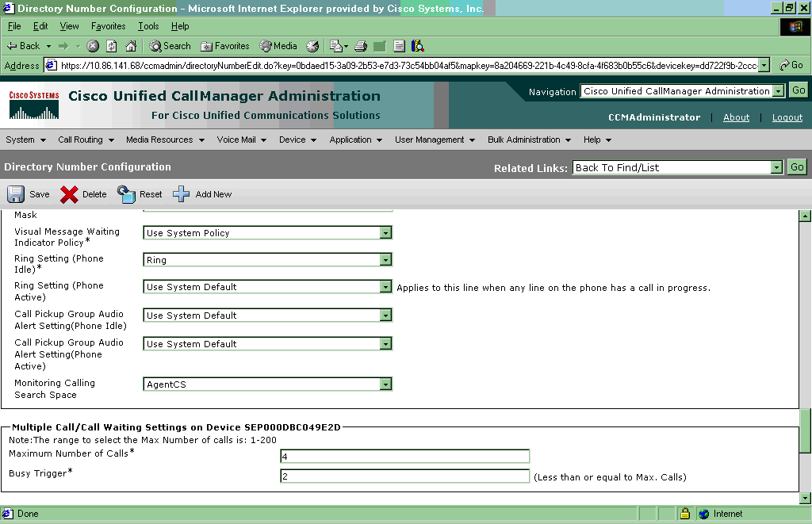This screenshot has height=524, width=812.
Task: Click the Maximum Number of Calls field
Action: (405, 456)
